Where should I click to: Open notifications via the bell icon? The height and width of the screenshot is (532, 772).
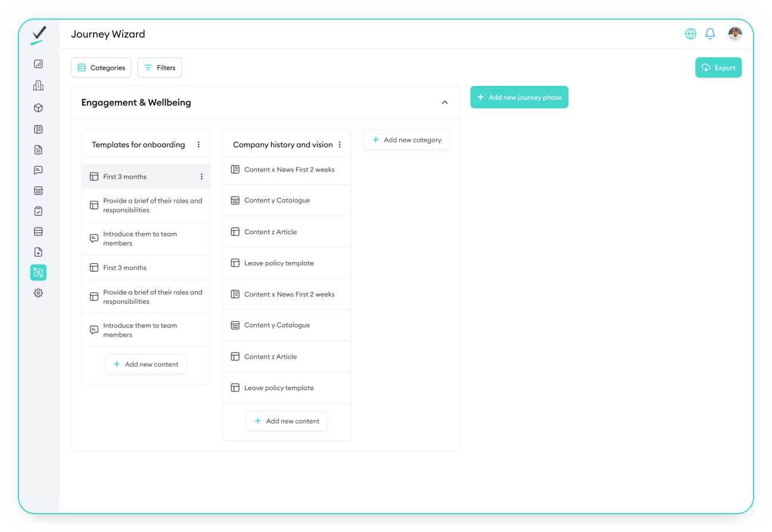click(710, 33)
